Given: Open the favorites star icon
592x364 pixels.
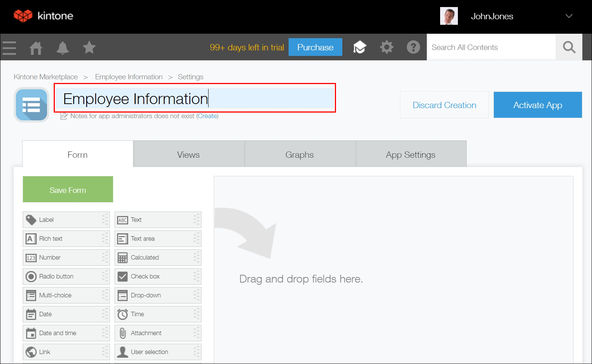Looking at the screenshot, I should coord(89,47).
